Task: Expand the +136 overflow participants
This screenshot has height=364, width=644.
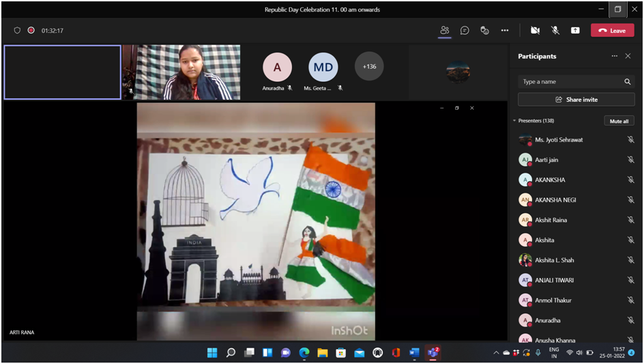Action: click(369, 67)
